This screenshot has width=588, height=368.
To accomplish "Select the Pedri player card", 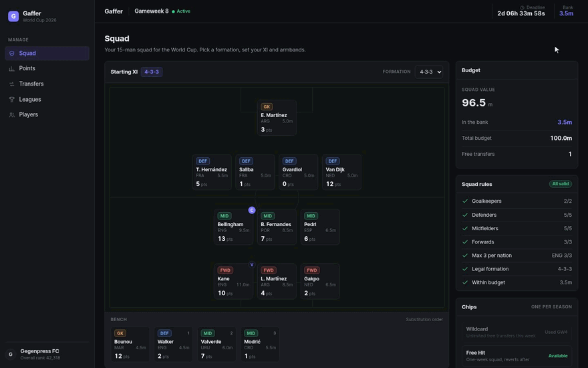I will click(x=320, y=227).
